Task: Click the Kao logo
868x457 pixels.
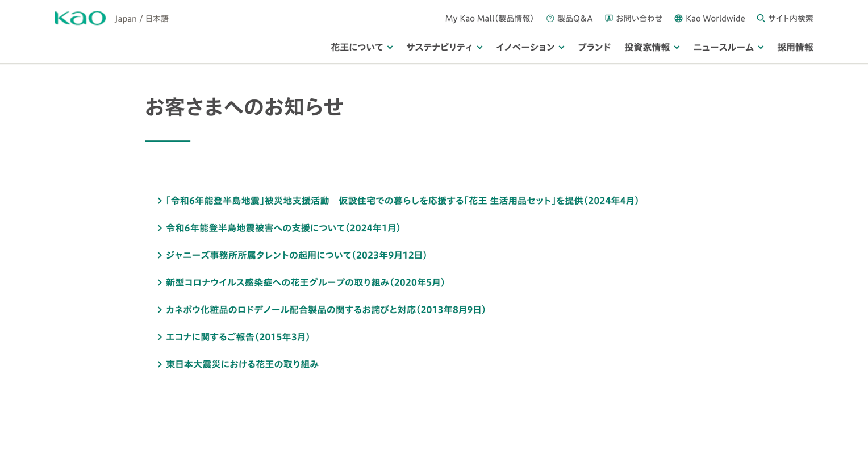Action: click(80, 18)
